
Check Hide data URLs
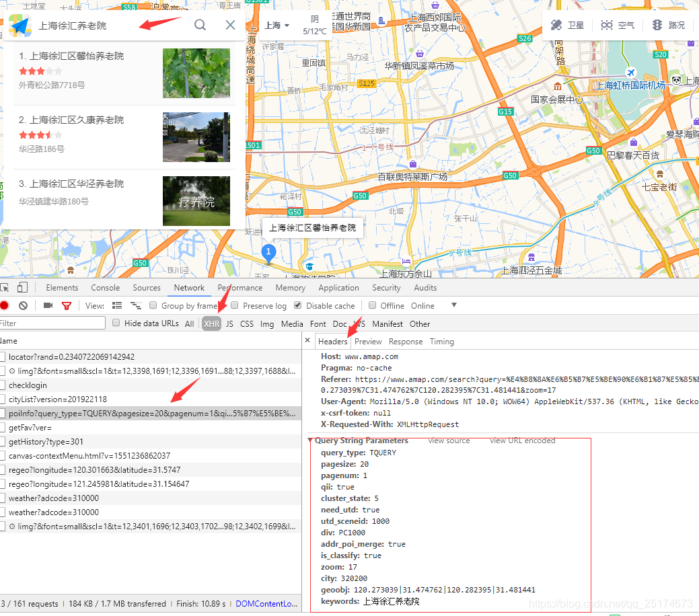[x=116, y=323]
